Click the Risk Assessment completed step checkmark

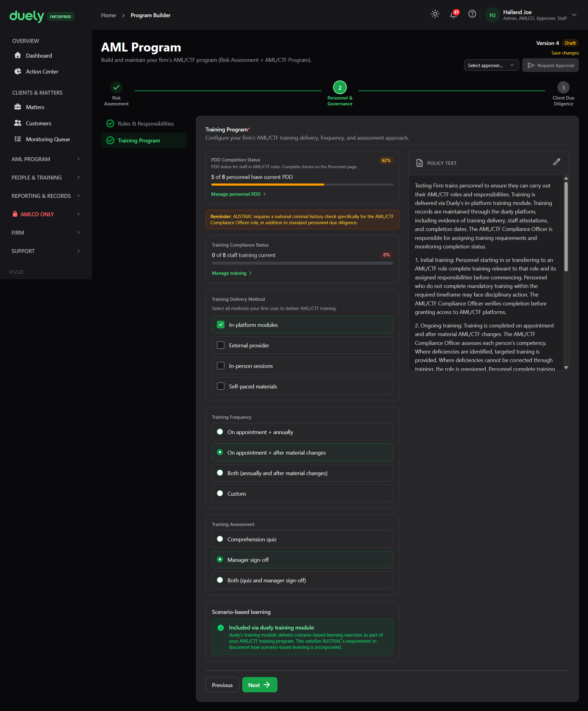(116, 87)
